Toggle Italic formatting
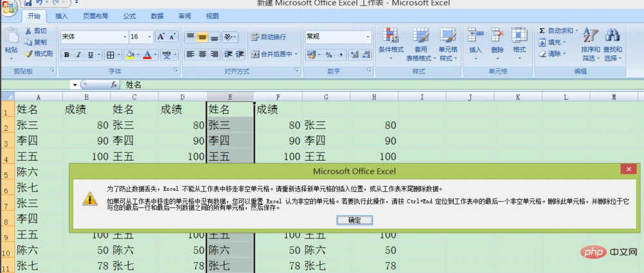The height and width of the screenshot is (273, 644). (78, 55)
